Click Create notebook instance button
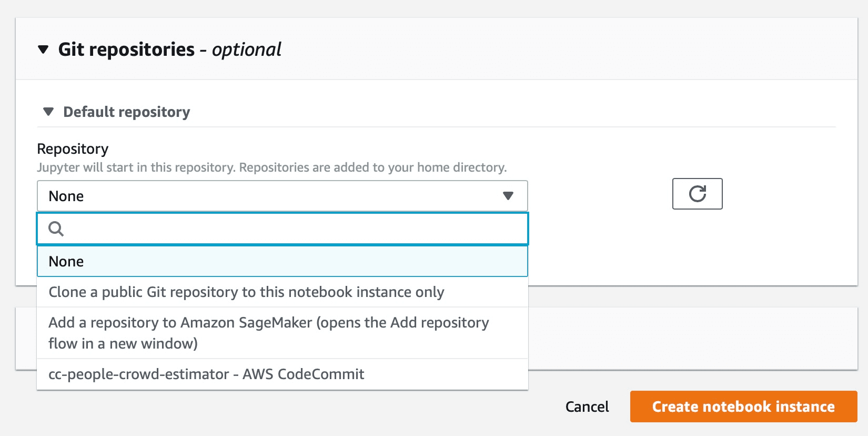 (x=743, y=407)
